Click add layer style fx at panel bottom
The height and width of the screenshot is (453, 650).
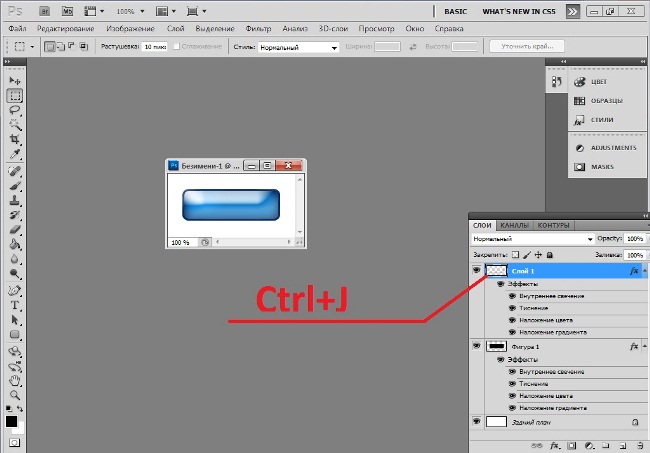[554, 446]
